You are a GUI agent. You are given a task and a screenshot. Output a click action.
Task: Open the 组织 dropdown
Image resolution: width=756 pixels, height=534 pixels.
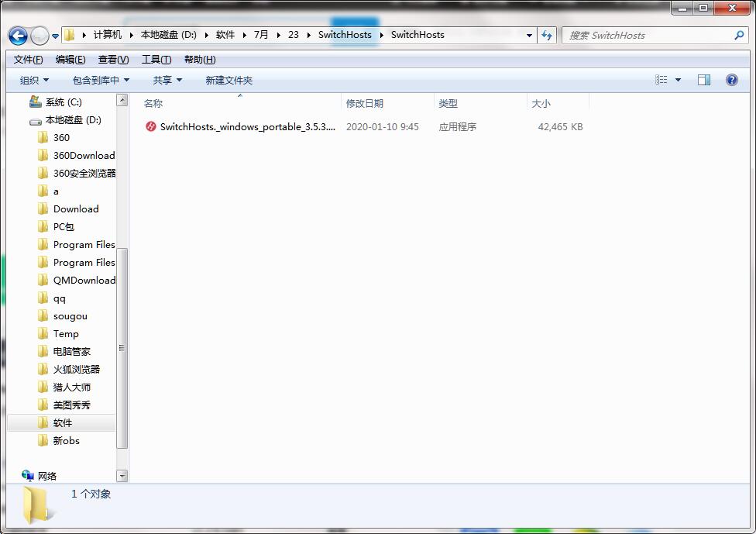pos(34,80)
